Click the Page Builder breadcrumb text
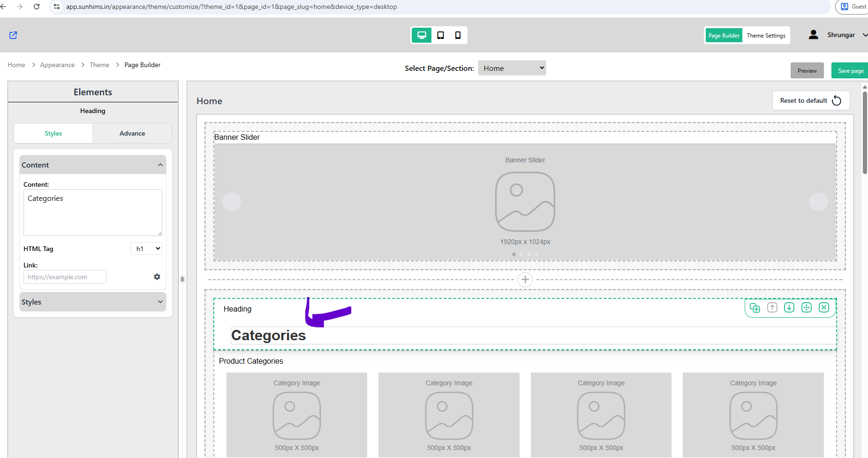This screenshot has width=868, height=458. tap(143, 65)
